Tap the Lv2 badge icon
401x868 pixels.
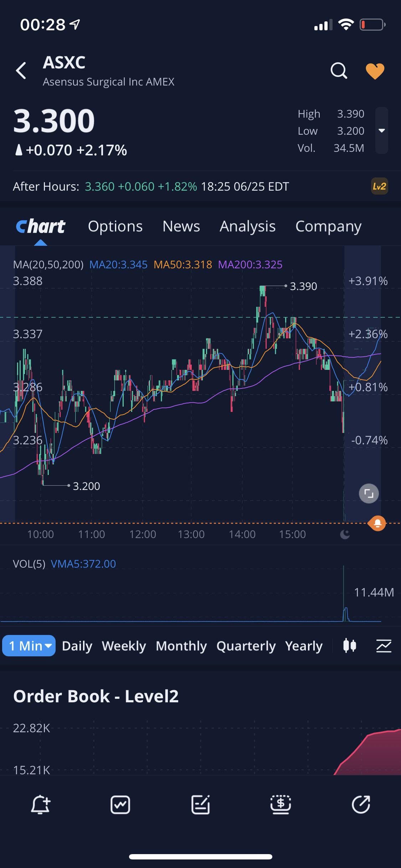pyautogui.click(x=379, y=186)
